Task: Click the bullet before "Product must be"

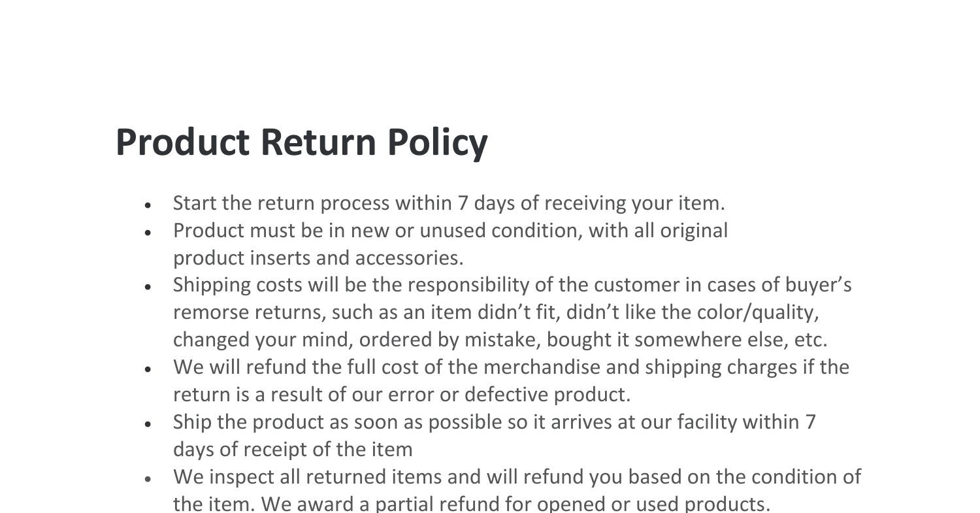Action: point(149,232)
